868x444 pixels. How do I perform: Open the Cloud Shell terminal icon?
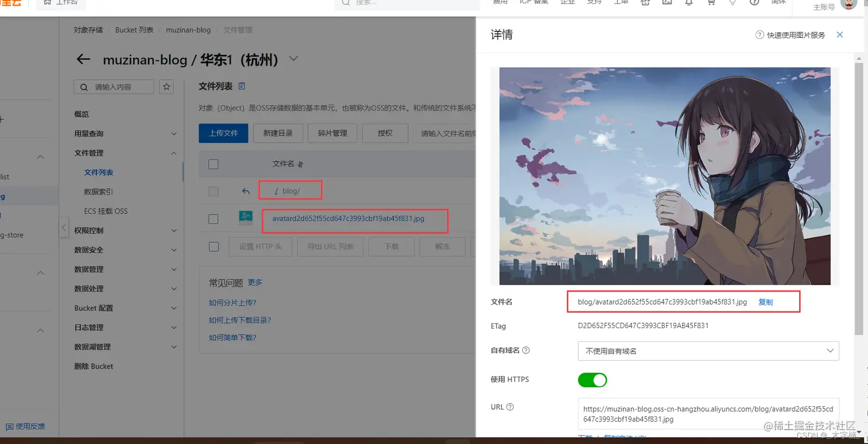[666, 3]
